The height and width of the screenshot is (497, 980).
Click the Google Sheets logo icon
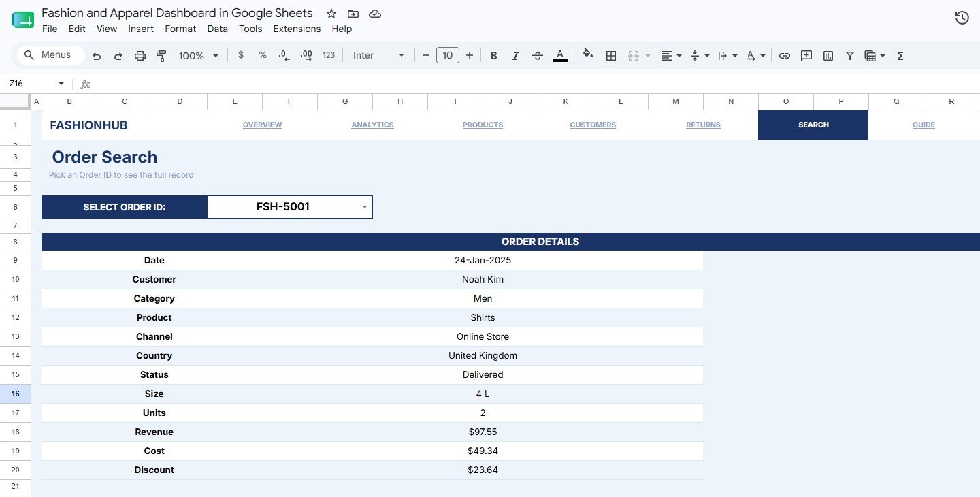(x=22, y=20)
